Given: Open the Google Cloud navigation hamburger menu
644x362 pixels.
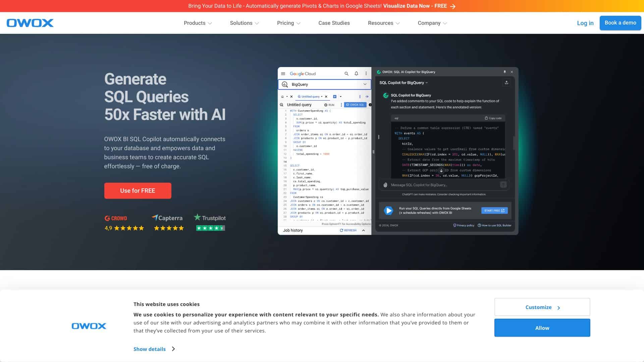Looking at the screenshot, I should tap(283, 73).
